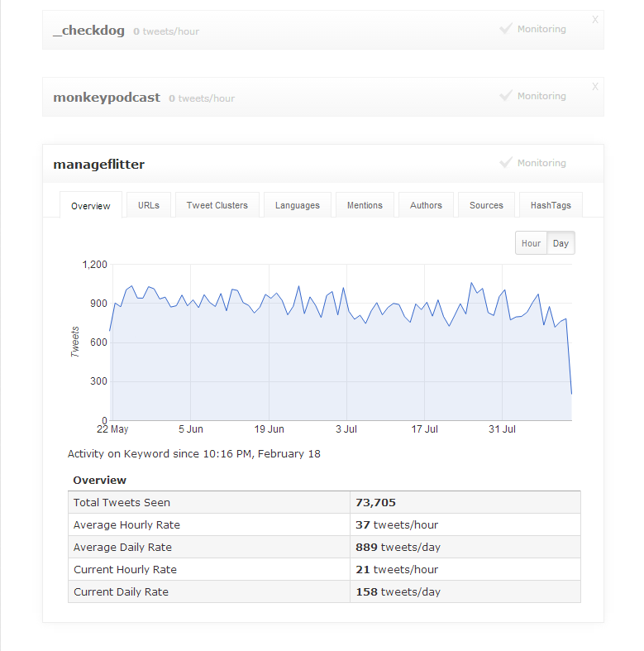Switch to the Mentions tab
Image resolution: width=644 pixels, height=651 pixels.
pyautogui.click(x=365, y=205)
